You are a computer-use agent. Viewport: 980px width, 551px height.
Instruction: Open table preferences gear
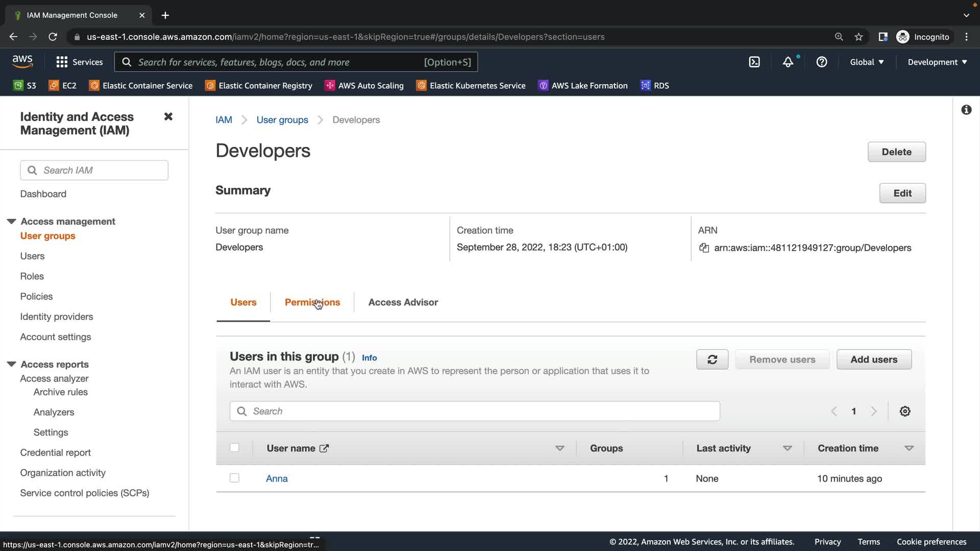(x=904, y=411)
